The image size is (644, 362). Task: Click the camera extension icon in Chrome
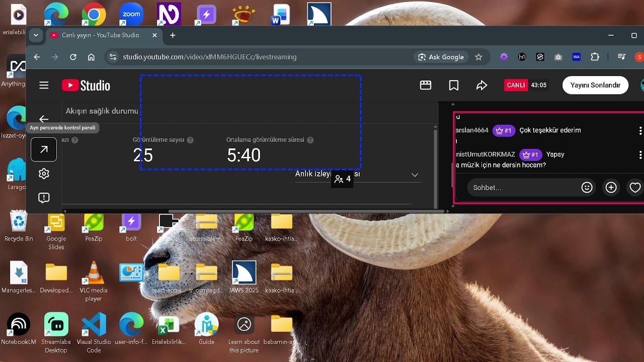point(558,57)
